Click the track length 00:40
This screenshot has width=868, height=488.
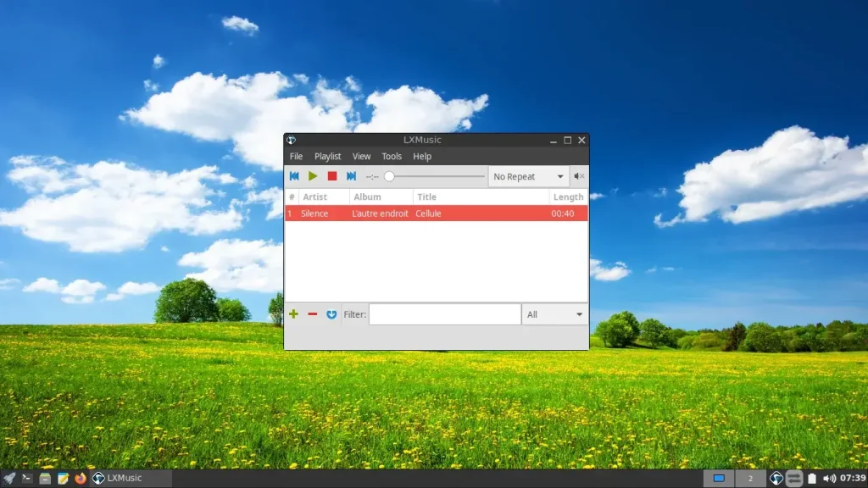point(563,213)
